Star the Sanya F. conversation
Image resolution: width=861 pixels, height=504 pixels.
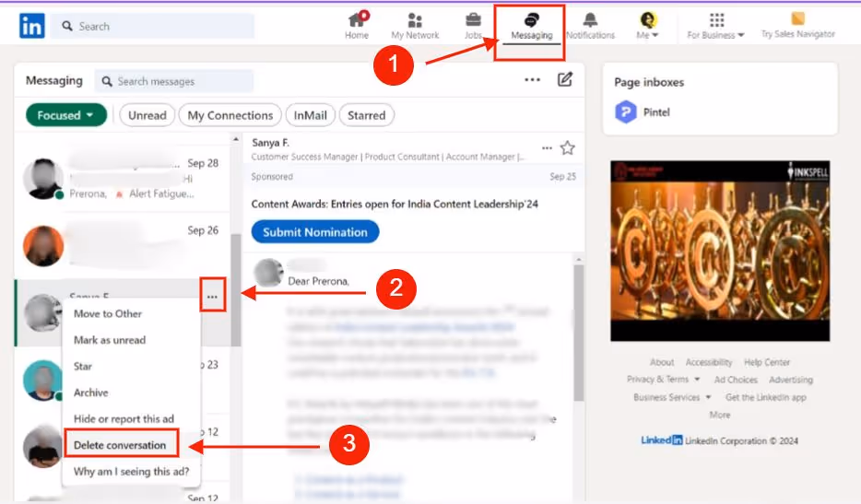567,147
